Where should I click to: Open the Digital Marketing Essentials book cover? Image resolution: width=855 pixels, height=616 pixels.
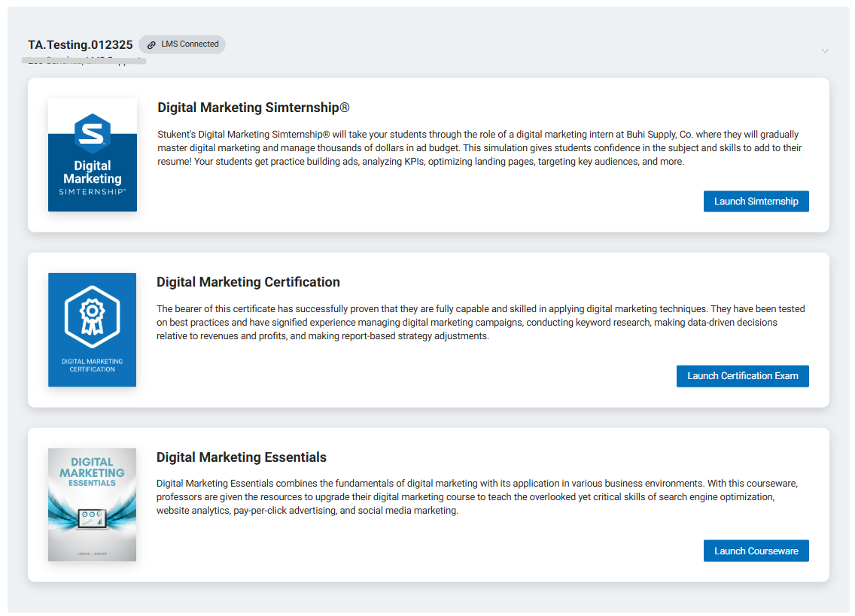click(x=92, y=505)
